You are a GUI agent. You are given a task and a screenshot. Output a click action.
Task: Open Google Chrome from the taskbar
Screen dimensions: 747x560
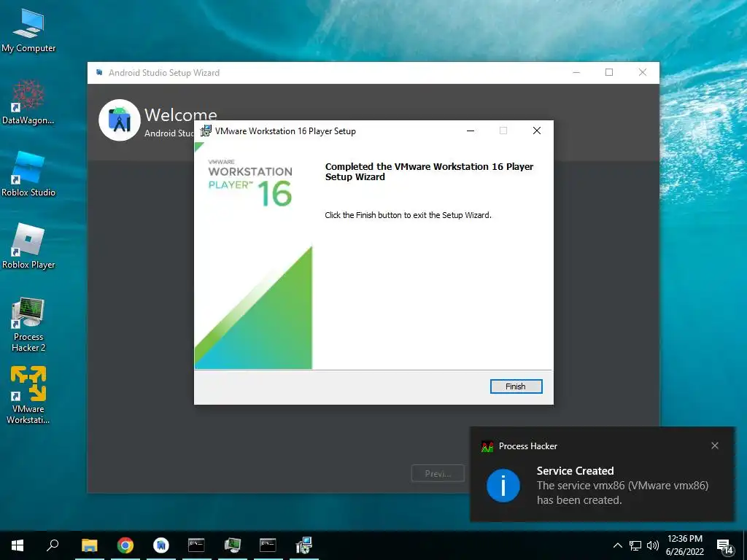[x=125, y=545]
